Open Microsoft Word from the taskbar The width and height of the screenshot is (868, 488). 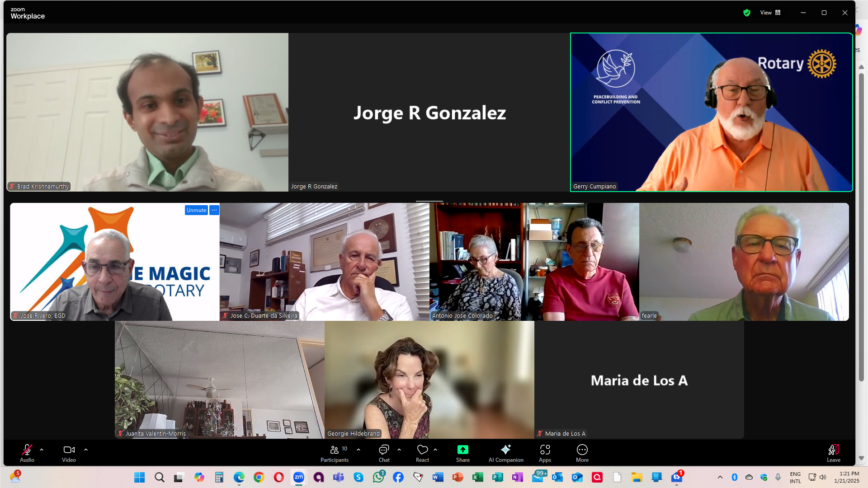coord(438,477)
